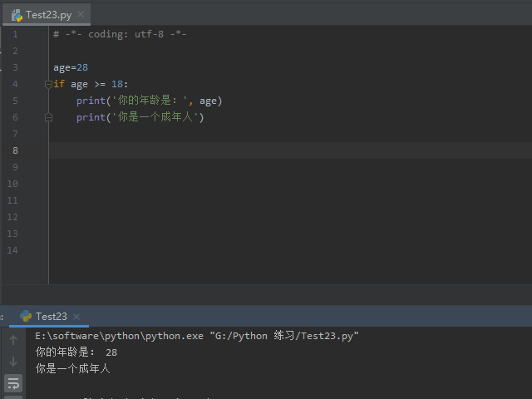
Task: Click the 'if age >= 18:' statement
Action: click(x=91, y=84)
